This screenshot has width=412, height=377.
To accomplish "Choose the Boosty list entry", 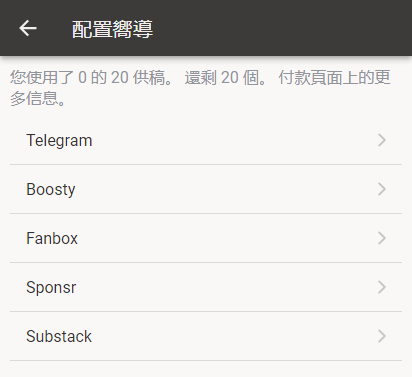I will click(x=206, y=189).
